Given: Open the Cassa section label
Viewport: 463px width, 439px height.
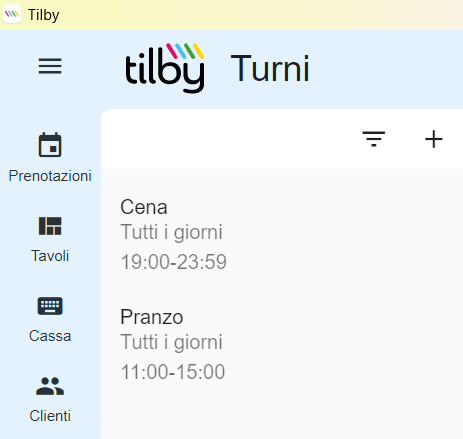Looking at the screenshot, I should point(50,336).
